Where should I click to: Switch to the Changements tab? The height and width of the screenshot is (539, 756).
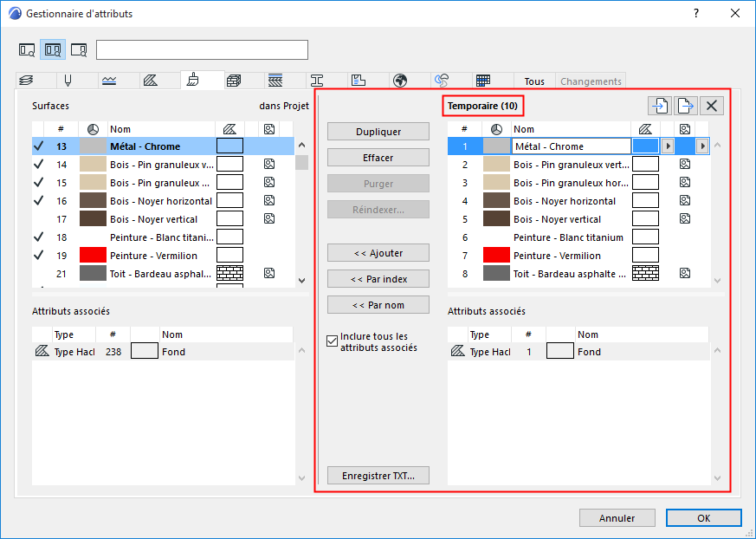tap(591, 81)
